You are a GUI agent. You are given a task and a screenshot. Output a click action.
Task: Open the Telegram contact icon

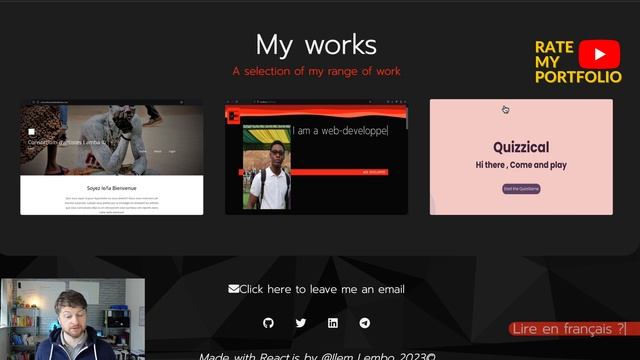click(x=365, y=323)
